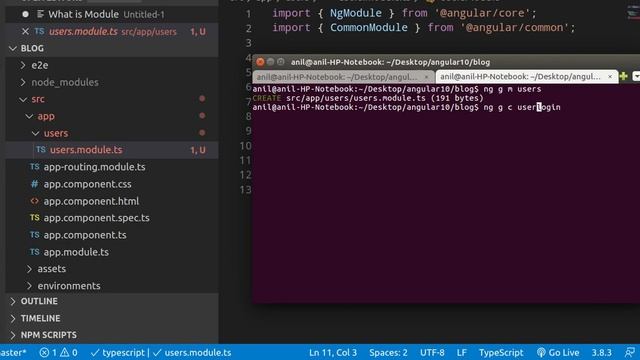Open app.component.ts file
This screenshot has height=360, width=640.
[x=85, y=235]
